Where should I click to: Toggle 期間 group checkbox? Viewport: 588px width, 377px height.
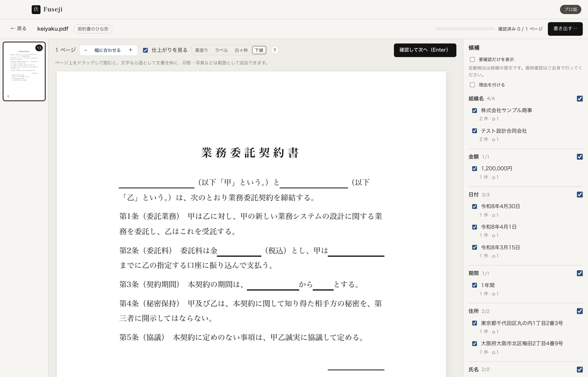(x=580, y=273)
